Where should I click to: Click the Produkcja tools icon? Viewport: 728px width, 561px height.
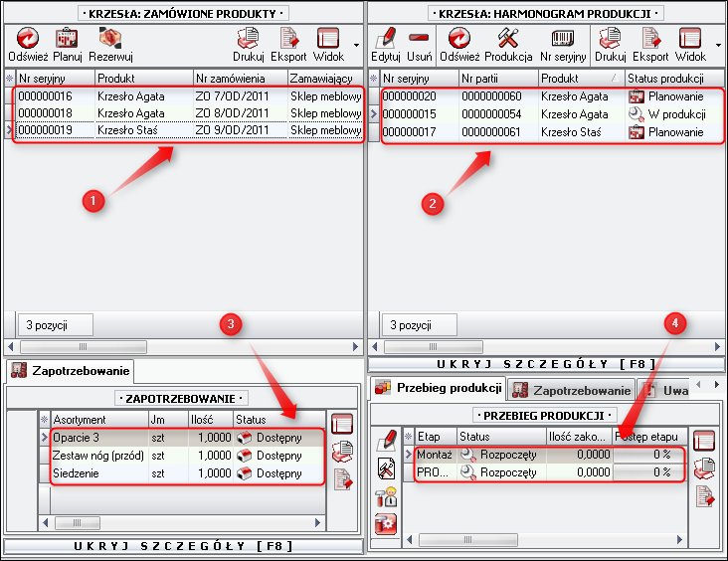point(508,45)
